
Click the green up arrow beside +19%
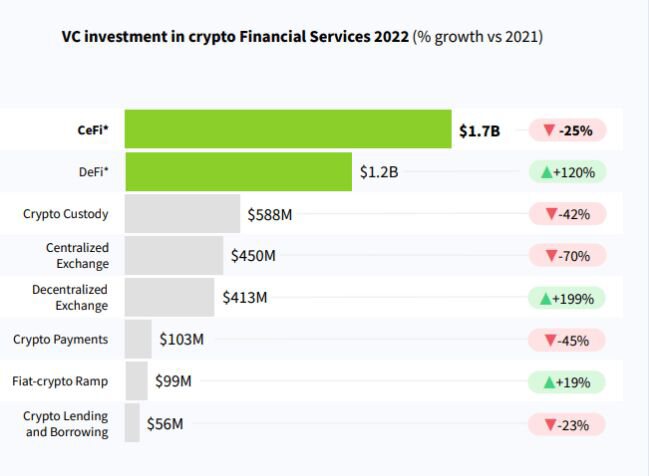point(549,382)
